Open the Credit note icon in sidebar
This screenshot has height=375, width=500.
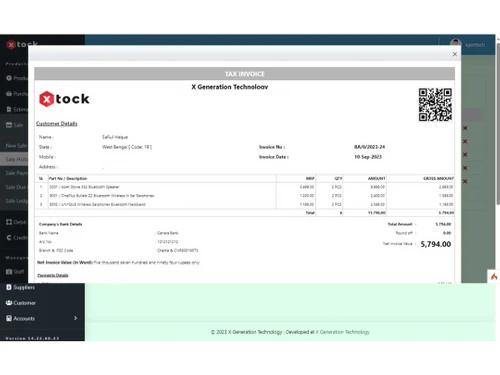pos(9,238)
